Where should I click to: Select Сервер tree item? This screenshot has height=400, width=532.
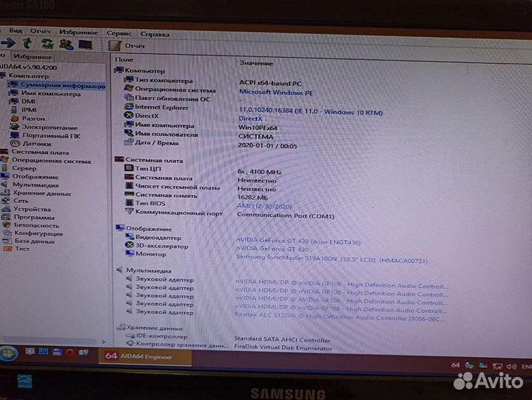click(24, 168)
